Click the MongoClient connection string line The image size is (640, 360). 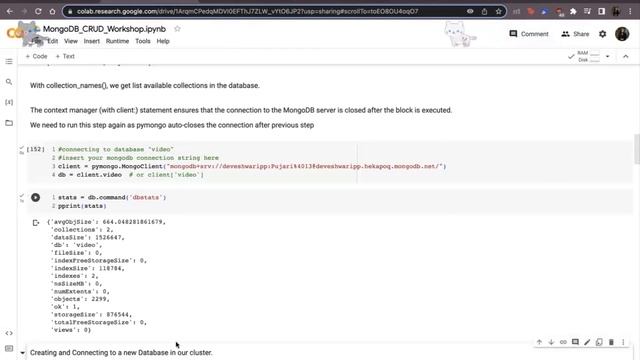[x=252, y=166]
